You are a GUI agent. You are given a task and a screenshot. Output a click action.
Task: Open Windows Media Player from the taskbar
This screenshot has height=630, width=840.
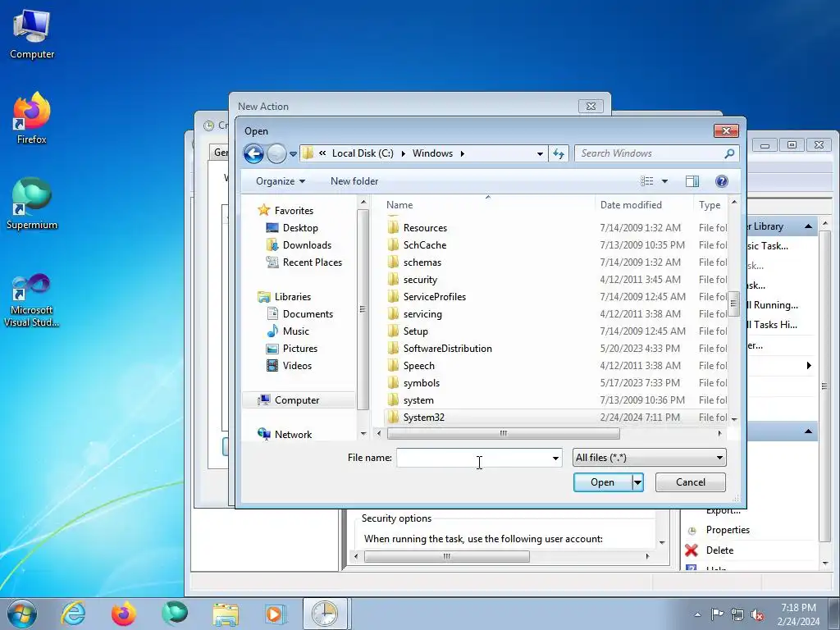276,614
